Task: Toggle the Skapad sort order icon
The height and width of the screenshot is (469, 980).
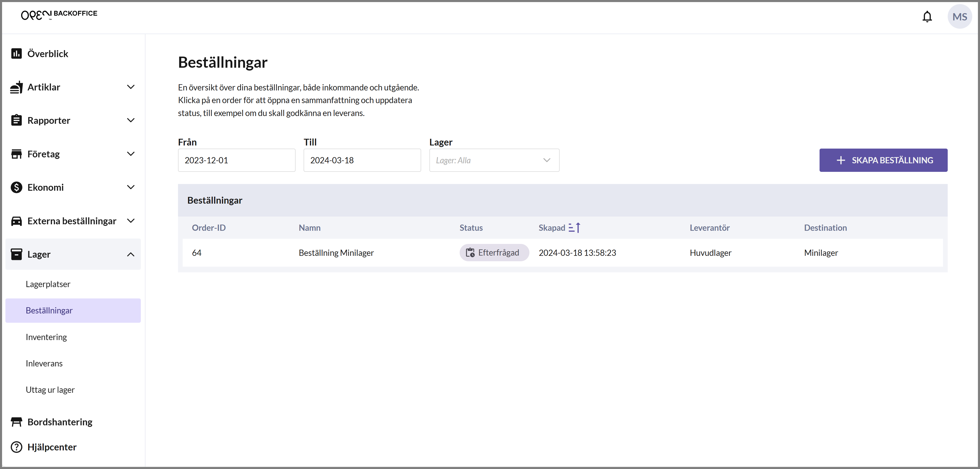Action: click(574, 227)
